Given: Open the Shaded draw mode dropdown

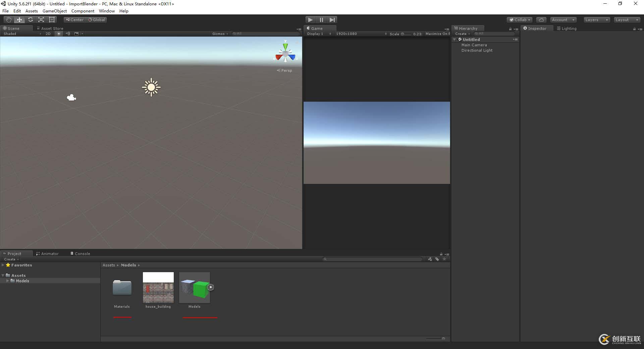Looking at the screenshot, I should (x=22, y=34).
